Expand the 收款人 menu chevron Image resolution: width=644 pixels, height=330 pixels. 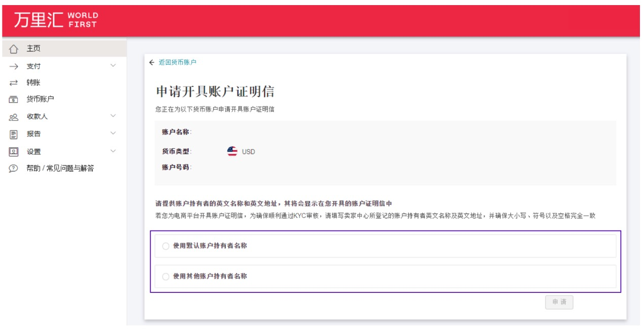(113, 116)
